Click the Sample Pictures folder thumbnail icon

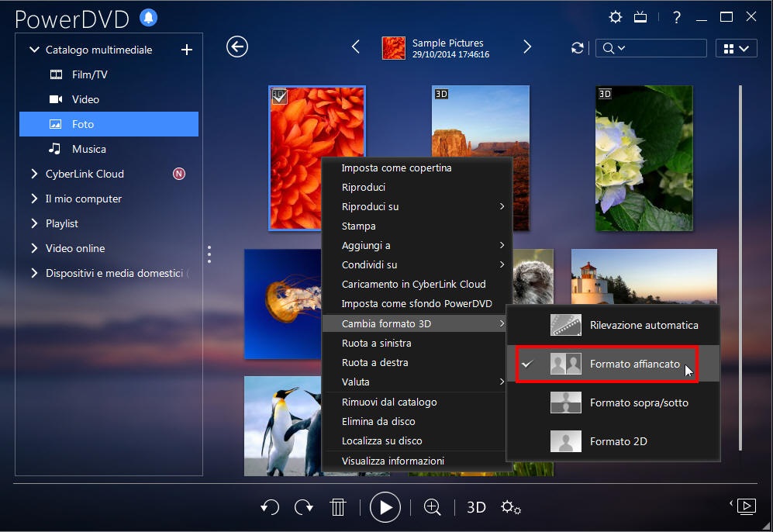tap(393, 48)
